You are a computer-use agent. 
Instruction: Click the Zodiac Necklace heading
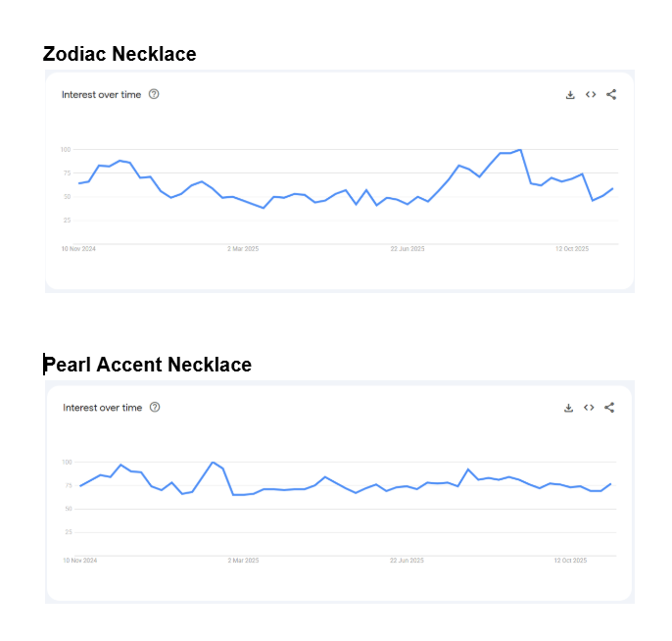pyautogui.click(x=120, y=55)
